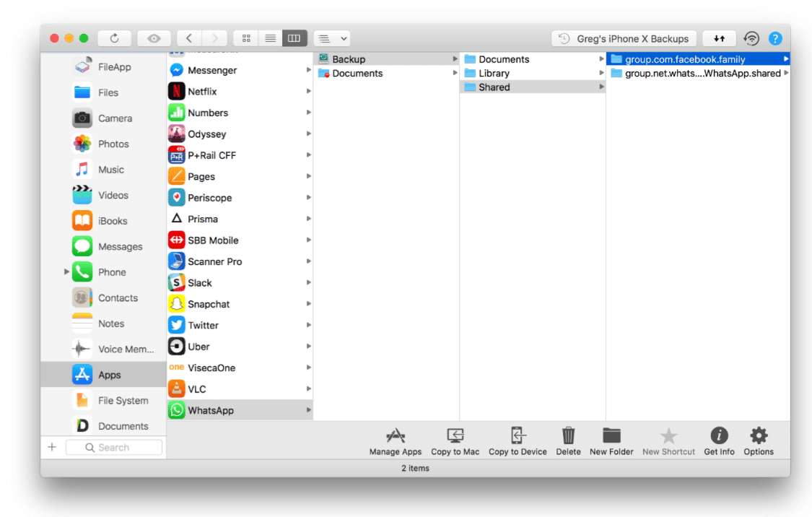Image resolution: width=812 pixels, height=517 pixels.
Task: Select Scanner Pro app
Action: [x=240, y=261]
